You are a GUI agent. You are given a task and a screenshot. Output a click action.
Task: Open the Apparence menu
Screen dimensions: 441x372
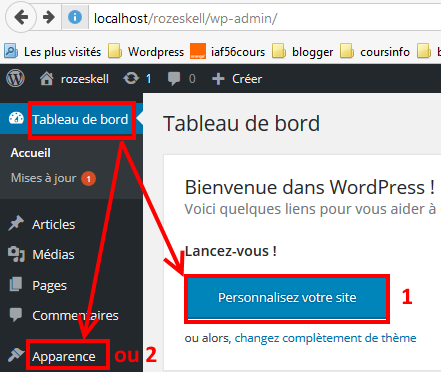click(64, 356)
